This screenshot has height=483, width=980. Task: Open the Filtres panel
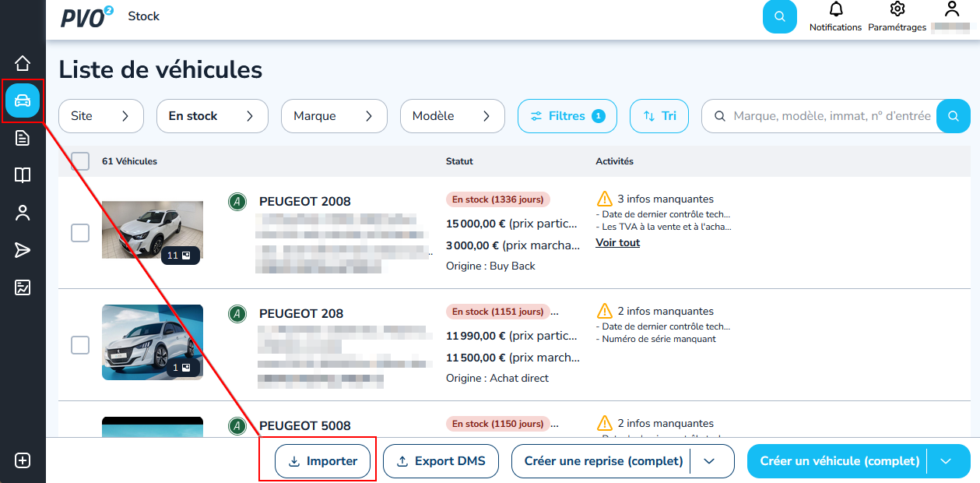pos(567,116)
